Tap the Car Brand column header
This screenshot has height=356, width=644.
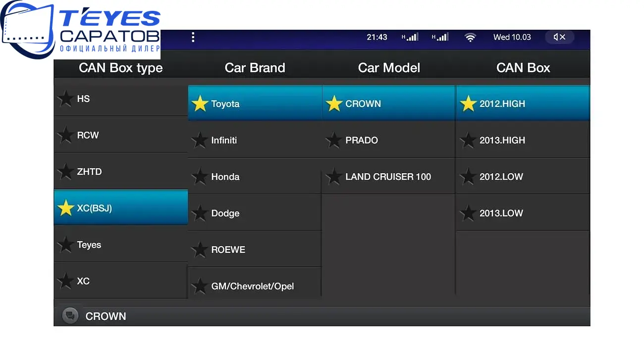(x=255, y=68)
